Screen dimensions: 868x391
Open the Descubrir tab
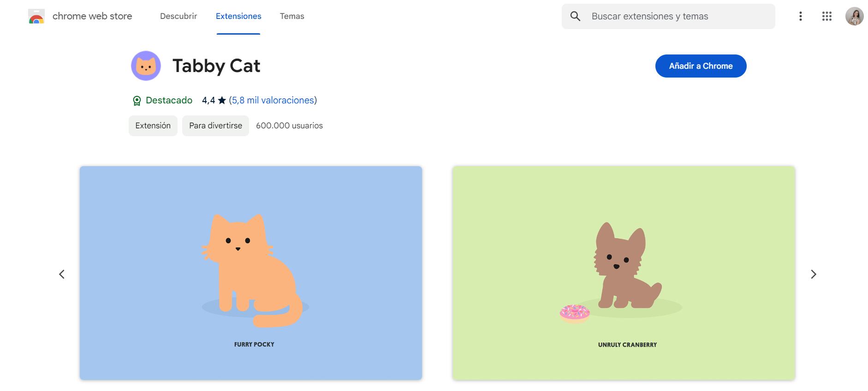tap(178, 16)
